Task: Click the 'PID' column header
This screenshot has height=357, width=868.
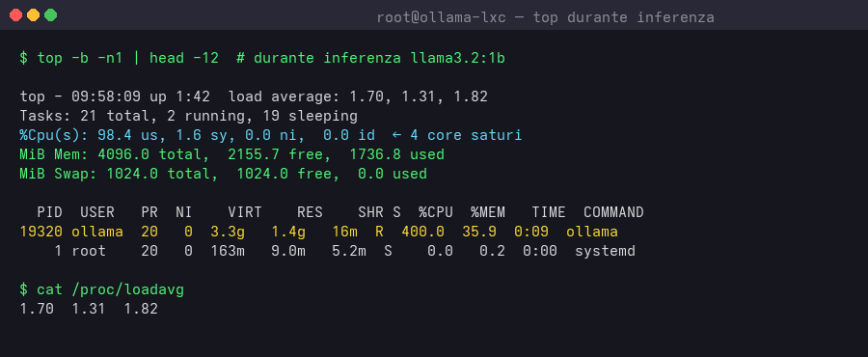Action: [50, 212]
